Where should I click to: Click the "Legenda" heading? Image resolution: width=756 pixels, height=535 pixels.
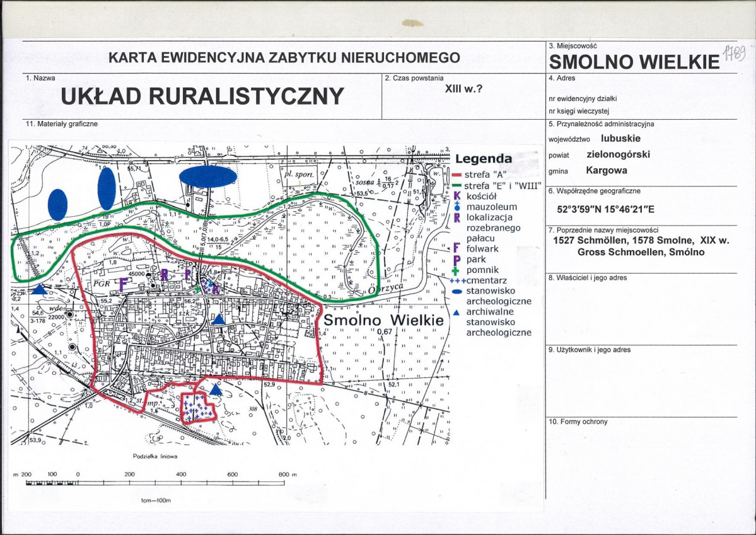[484, 159]
